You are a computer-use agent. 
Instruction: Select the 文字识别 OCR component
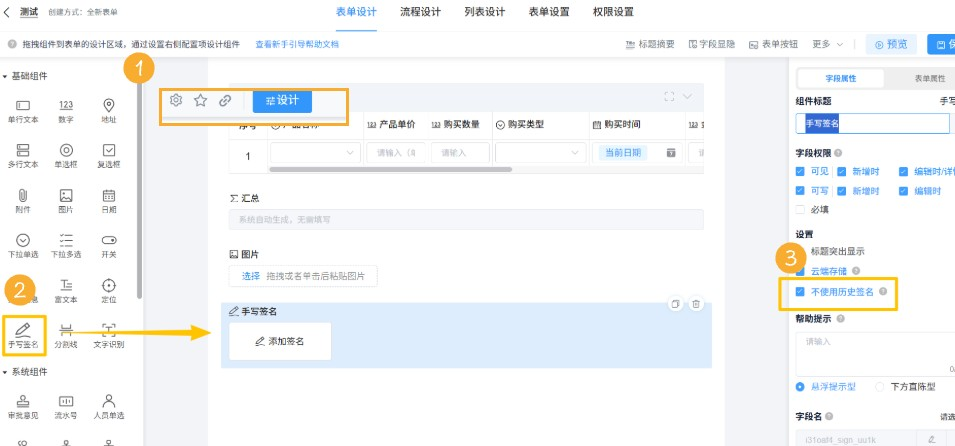108,334
